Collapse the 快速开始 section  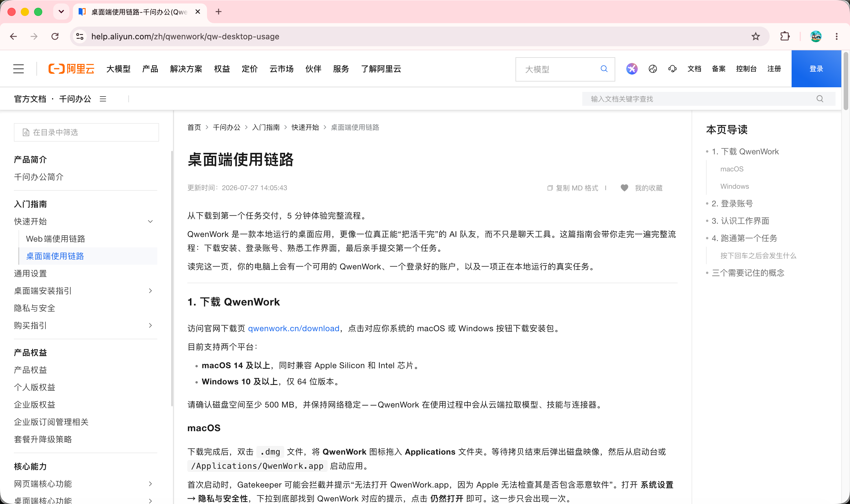[x=150, y=221]
